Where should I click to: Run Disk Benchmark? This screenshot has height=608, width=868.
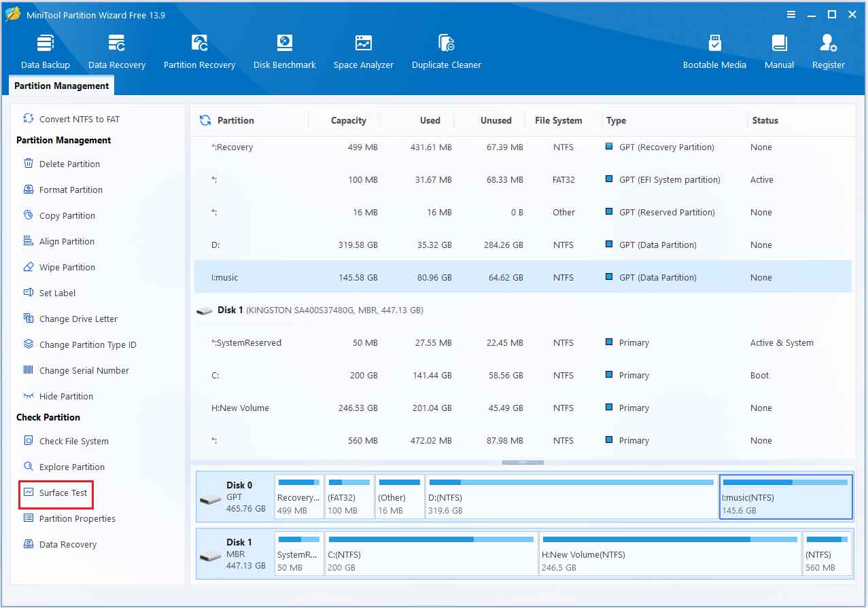[284, 52]
